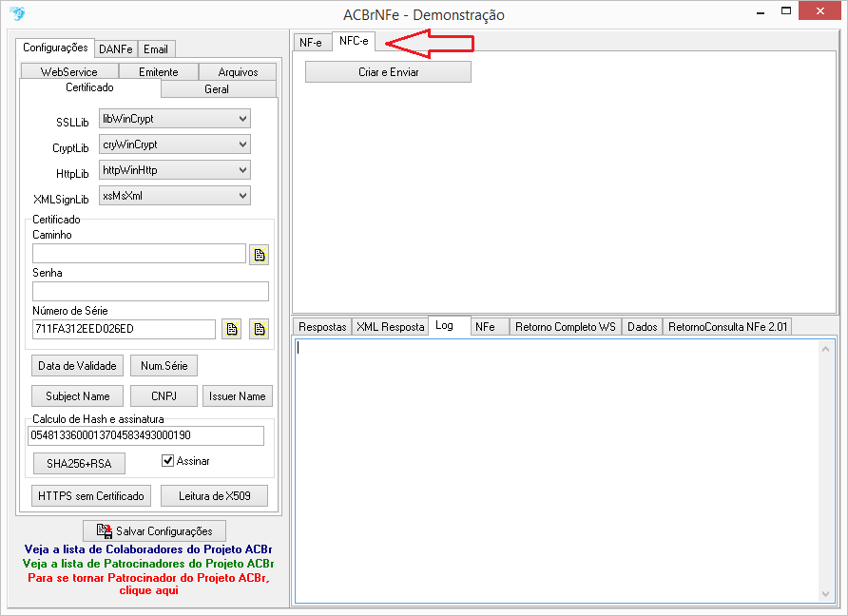Image resolution: width=848 pixels, height=616 pixels.
Task: Expand the HttpLib combo box
Action: point(175,170)
